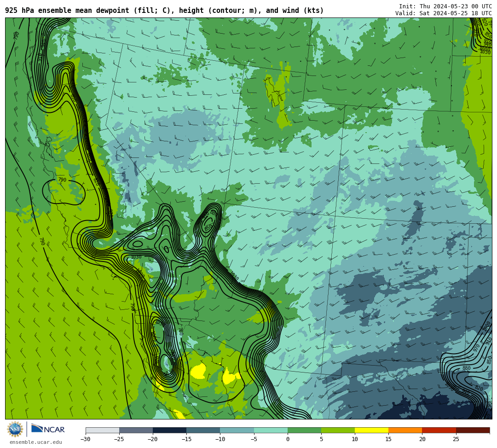Viewport: 497px width, 448px height.
Task: Open the ensemble.ucar.edu text link
Action: pyautogui.click(x=36, y=442)
